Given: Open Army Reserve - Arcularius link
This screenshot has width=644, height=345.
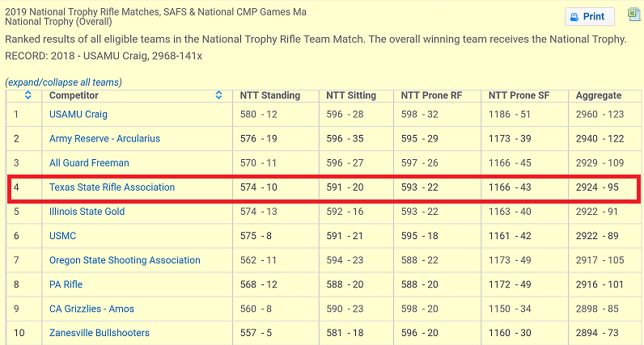Looking at the screenshot, I should pos(104,139).
